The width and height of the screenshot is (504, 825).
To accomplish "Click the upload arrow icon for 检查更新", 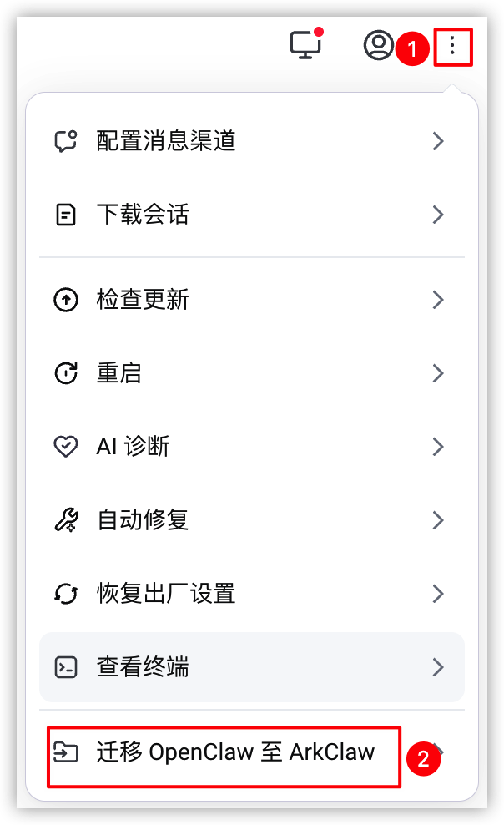I will [x=66, y=300].
